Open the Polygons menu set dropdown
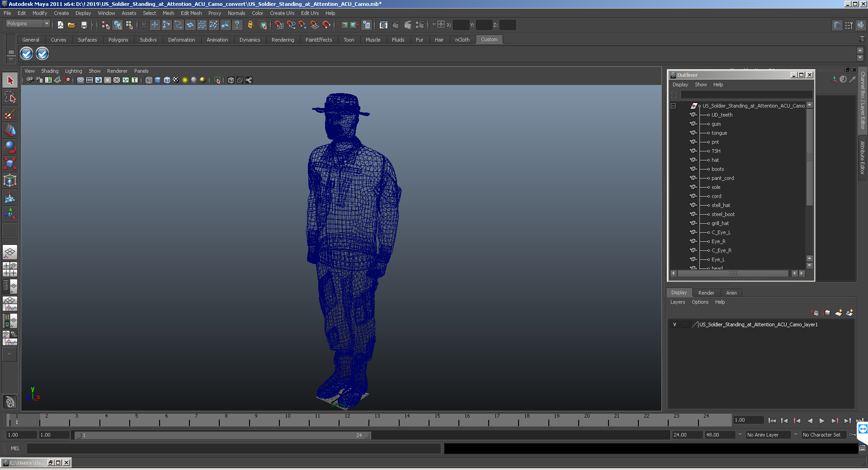Screen dimensions: 868x470 pyautogui.click(x=46, y=23)
